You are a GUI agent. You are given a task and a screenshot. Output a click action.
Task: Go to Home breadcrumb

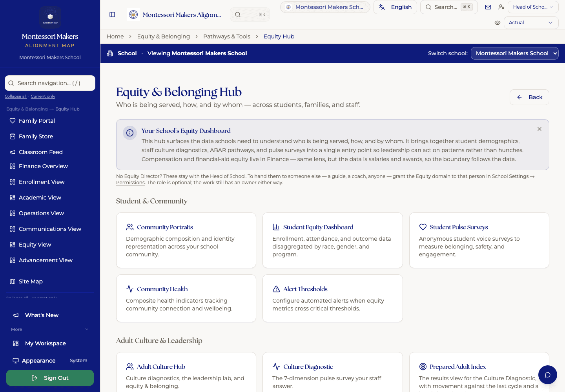tap(115, 36)
